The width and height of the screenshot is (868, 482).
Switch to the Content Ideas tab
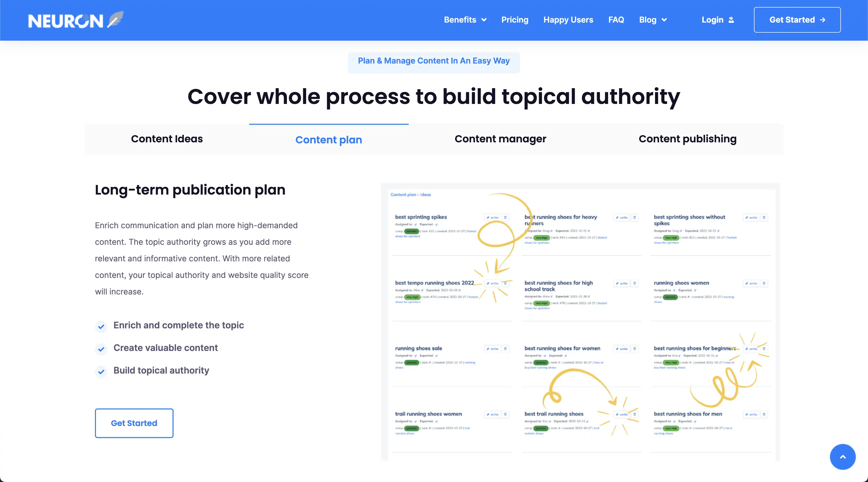coord(167,139)
